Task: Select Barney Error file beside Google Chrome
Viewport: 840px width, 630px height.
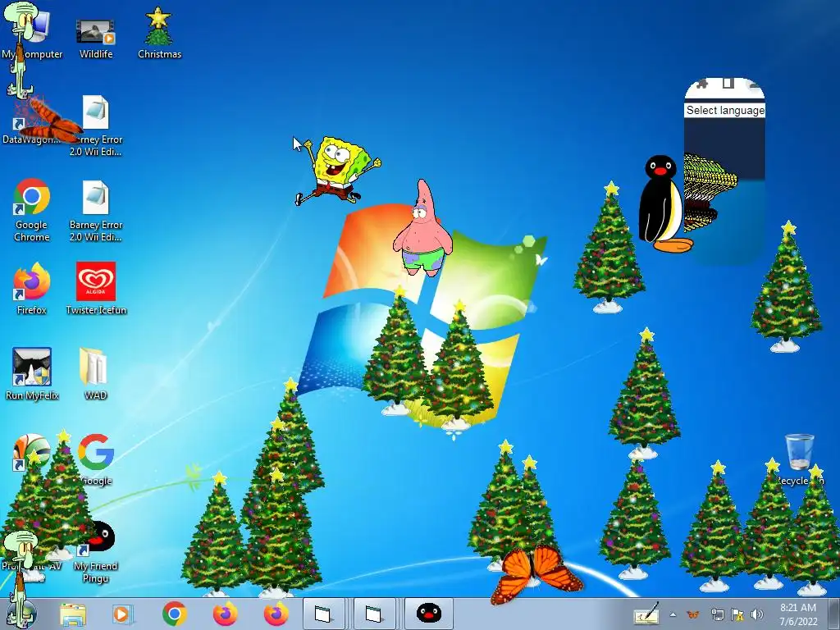Action: tap(96, 211)
